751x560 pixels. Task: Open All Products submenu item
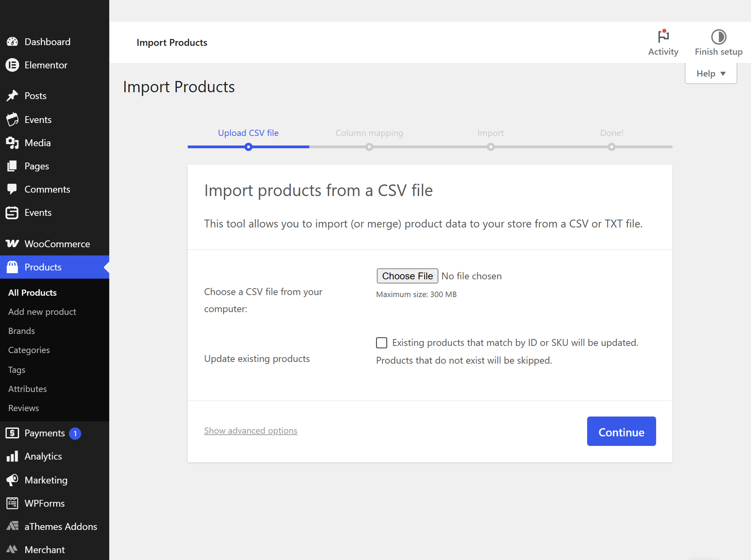click(x=32, y=292)
